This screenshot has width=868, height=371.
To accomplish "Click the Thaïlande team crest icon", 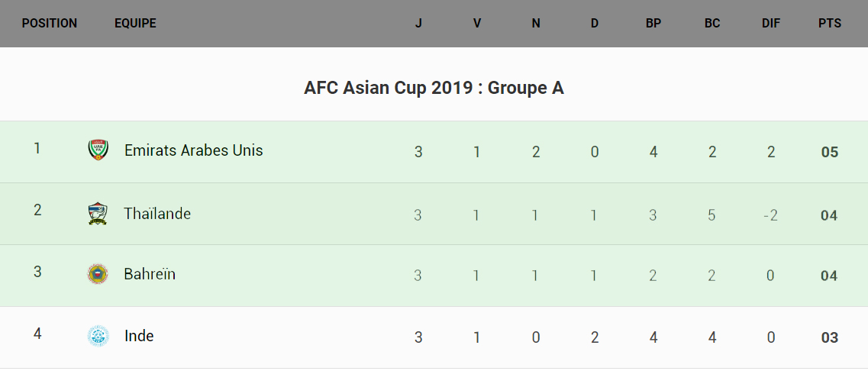I will click(98, 214).
